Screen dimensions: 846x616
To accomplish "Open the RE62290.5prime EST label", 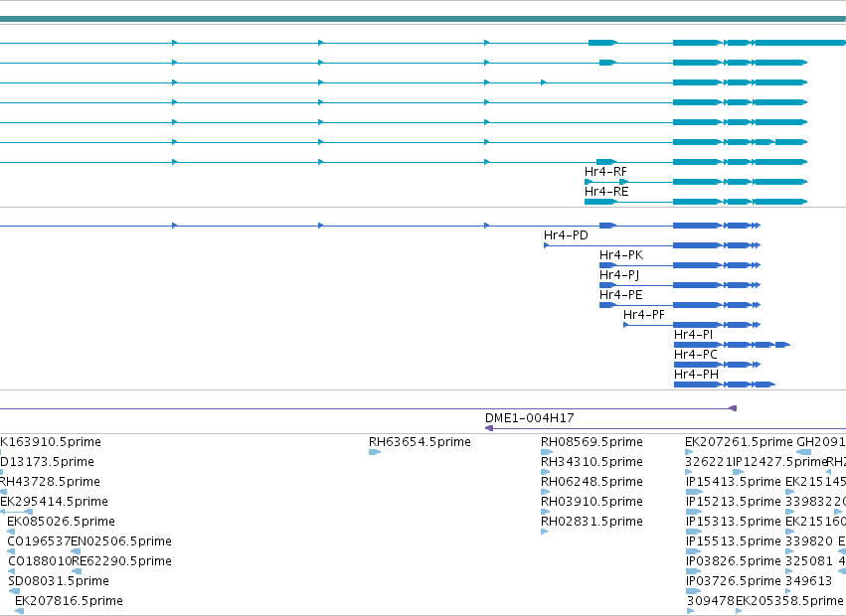I will coord(121,561).
